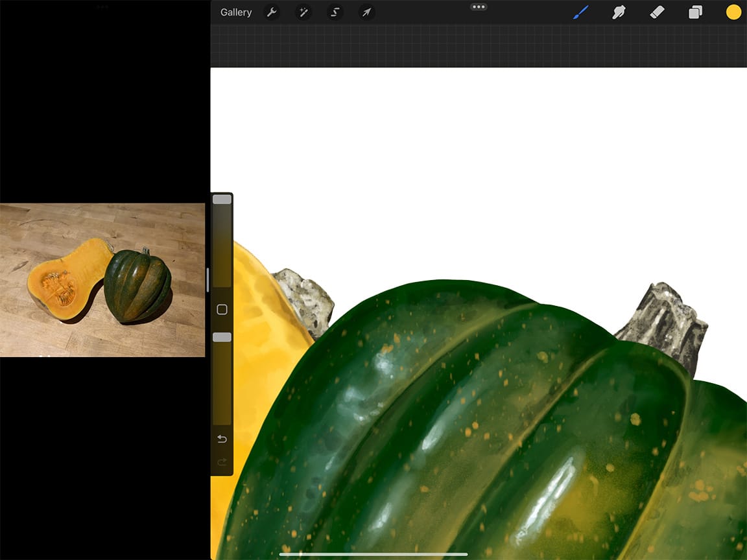Return to the Gallery
Screen dimensions: 747x560
tap(235, 12)
